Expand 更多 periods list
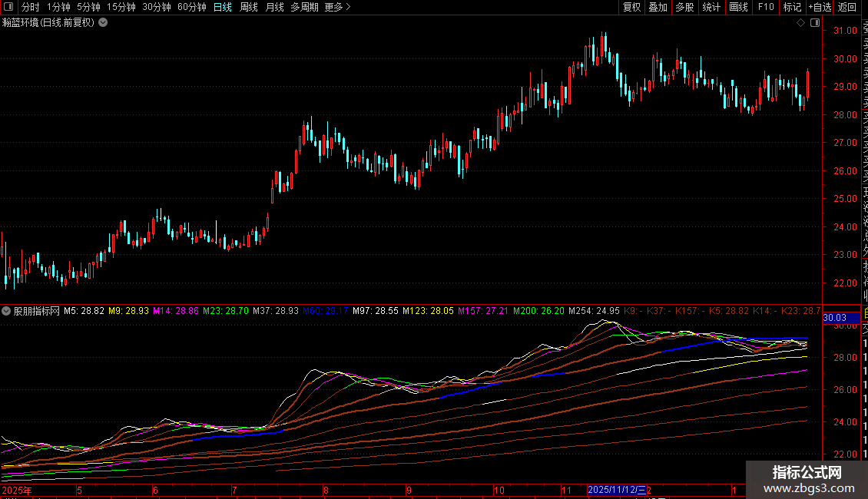Image resolution: width=868 pixels, height=499 pixels. (337, 7)
